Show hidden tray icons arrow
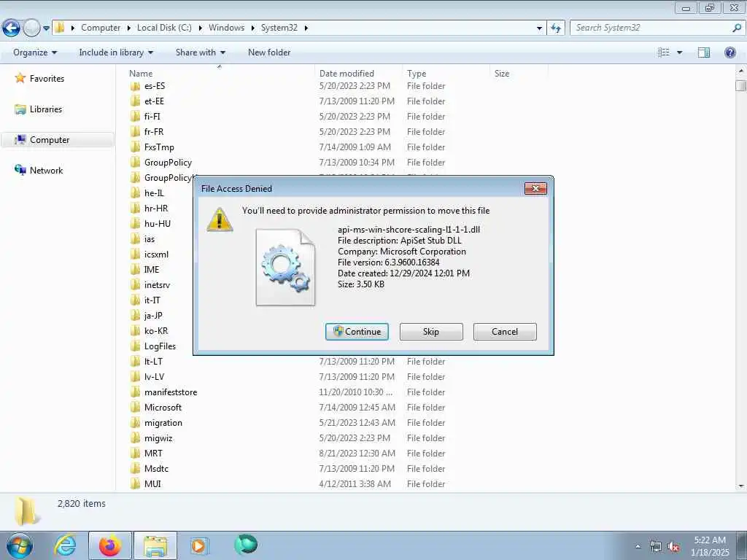Viewport: 747px width, 560px height. tap(638, 547)
